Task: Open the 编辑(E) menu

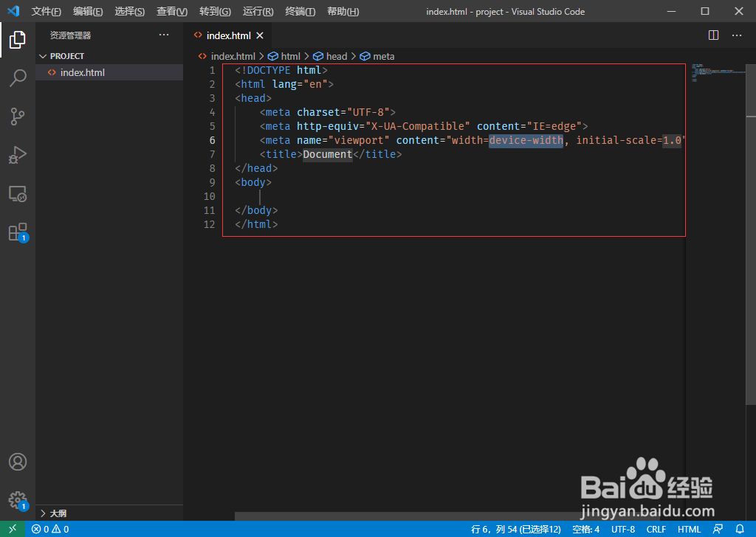Action: click(88, 11)
